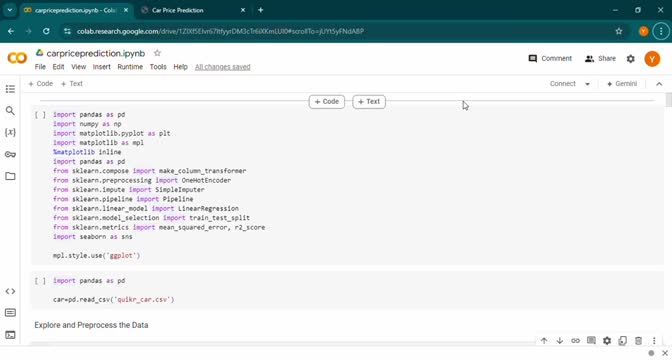The height and width of the screenshot is (360, 672).
Task: Open the Files folder panel
Action: tap(10, 176)
